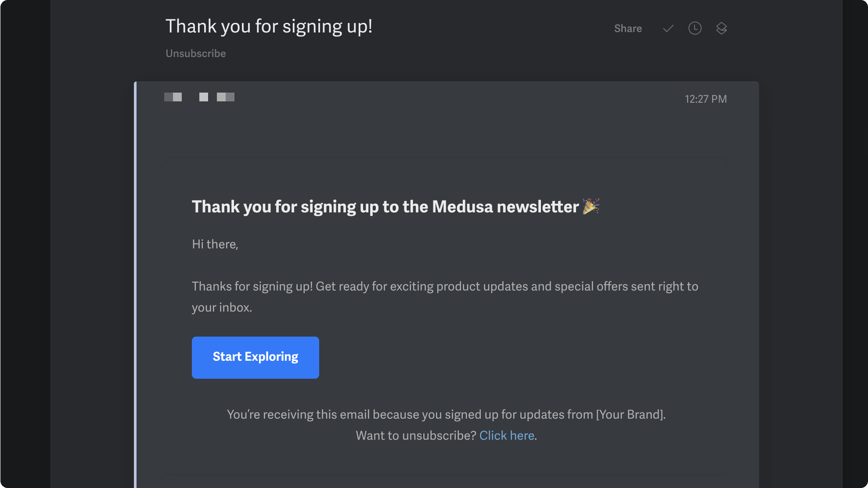Image resolution: width=868 pixels, height=488 pixels.
Task: Click the 12:27 PM timestamp
Action: click(706, 99)
